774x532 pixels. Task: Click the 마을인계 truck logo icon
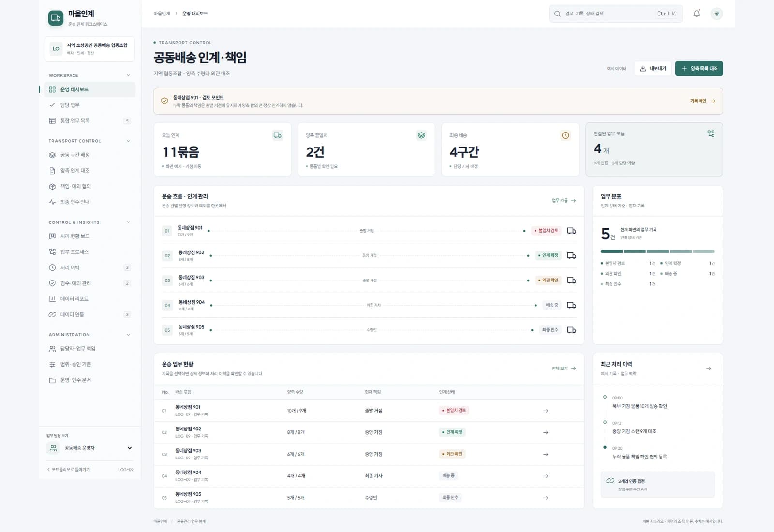[56, 18]
